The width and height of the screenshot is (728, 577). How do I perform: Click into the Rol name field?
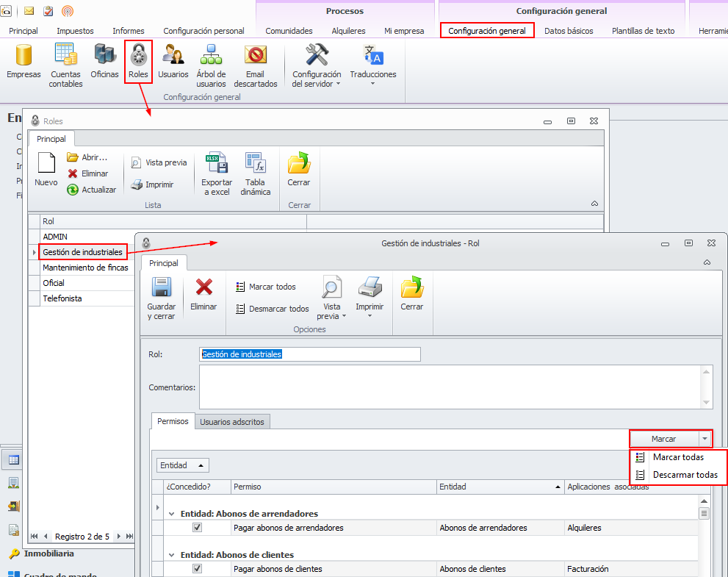[310, 354]
